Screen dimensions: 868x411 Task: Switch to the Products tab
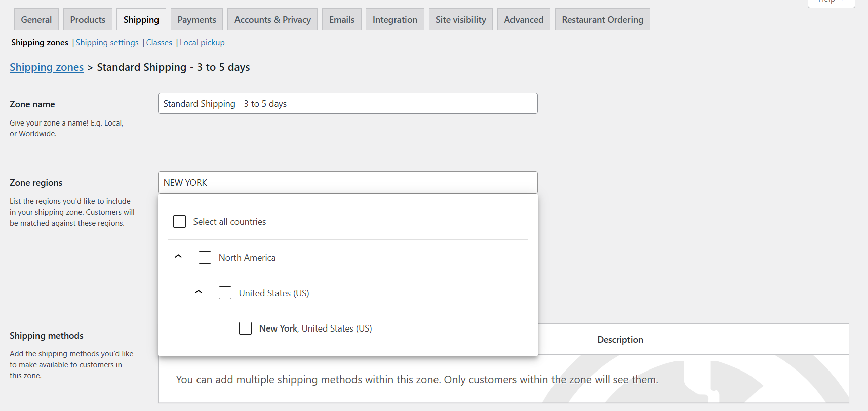click(x=88, y=20)
